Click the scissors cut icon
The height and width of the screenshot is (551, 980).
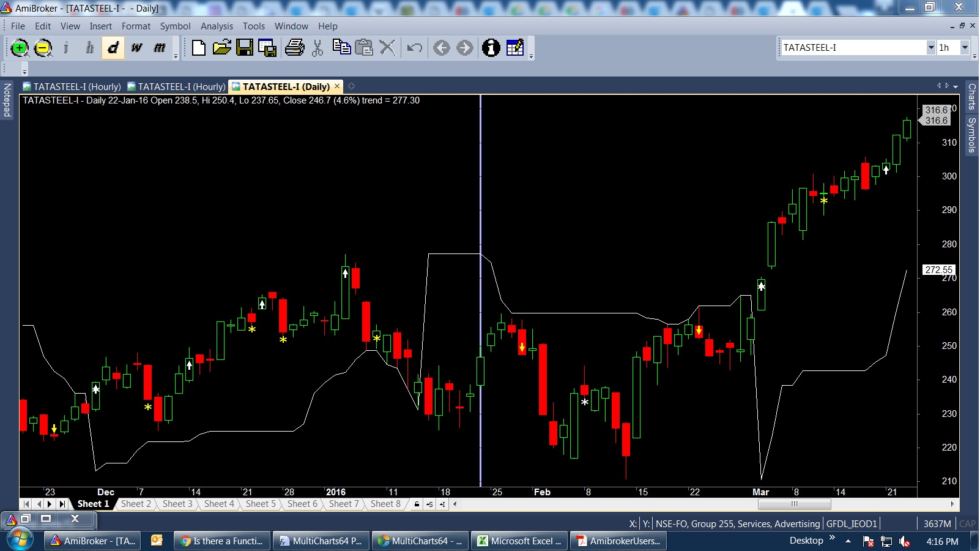(x=317, y=48)
